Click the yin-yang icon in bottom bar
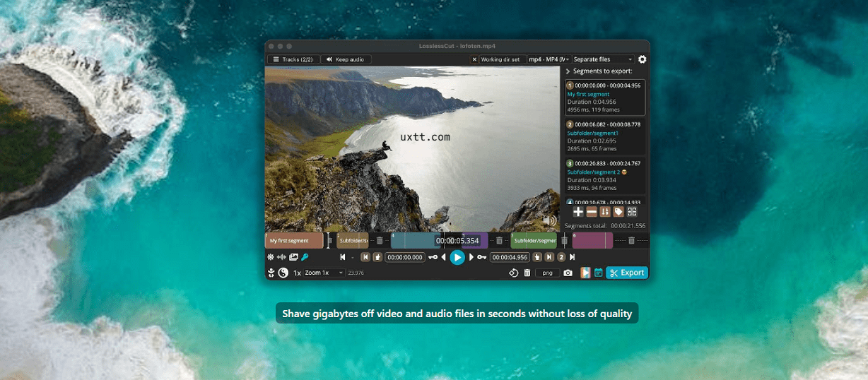This screenshot has height=380, width=868. click(x=283, y=273)
